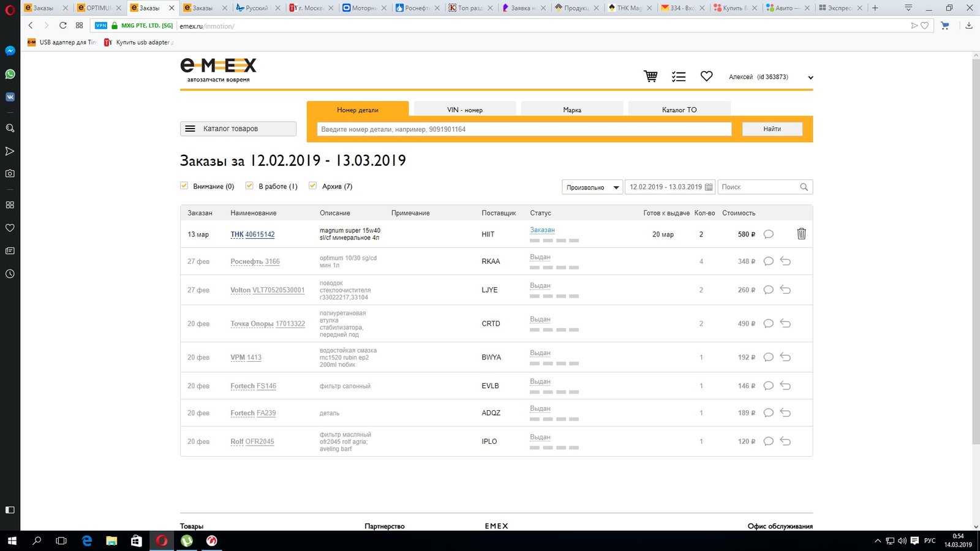Click return arrow for Роснефть 3166 order
Screen dimensions: 980x551
pos(786,261)
